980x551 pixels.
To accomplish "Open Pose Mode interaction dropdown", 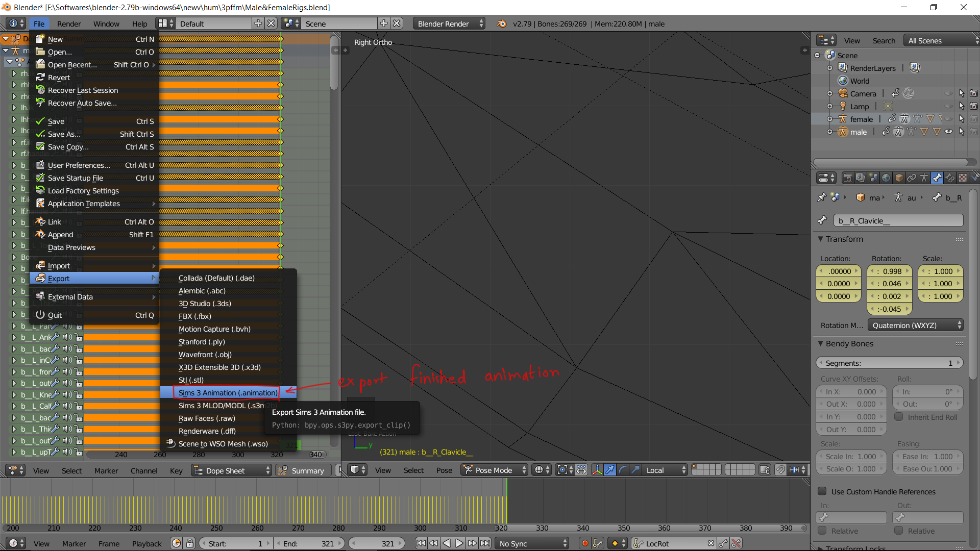I will point(494,470).
